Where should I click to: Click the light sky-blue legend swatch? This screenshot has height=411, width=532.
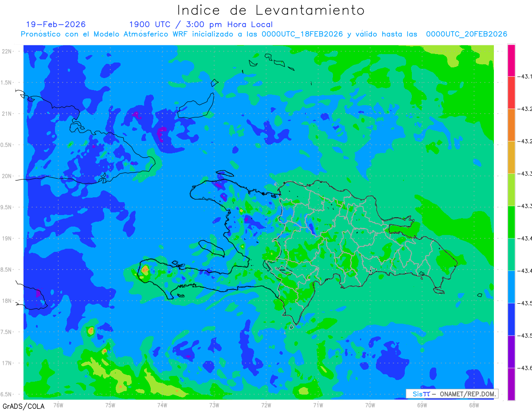(x=511, y=287)
